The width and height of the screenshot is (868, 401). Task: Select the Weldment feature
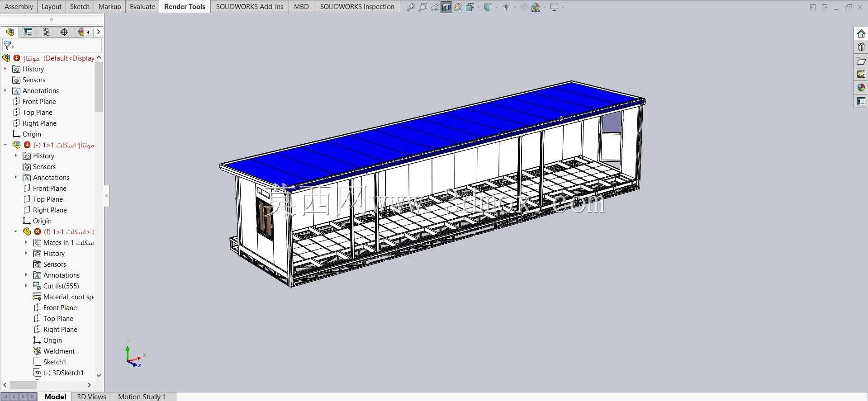pos(54,351)
